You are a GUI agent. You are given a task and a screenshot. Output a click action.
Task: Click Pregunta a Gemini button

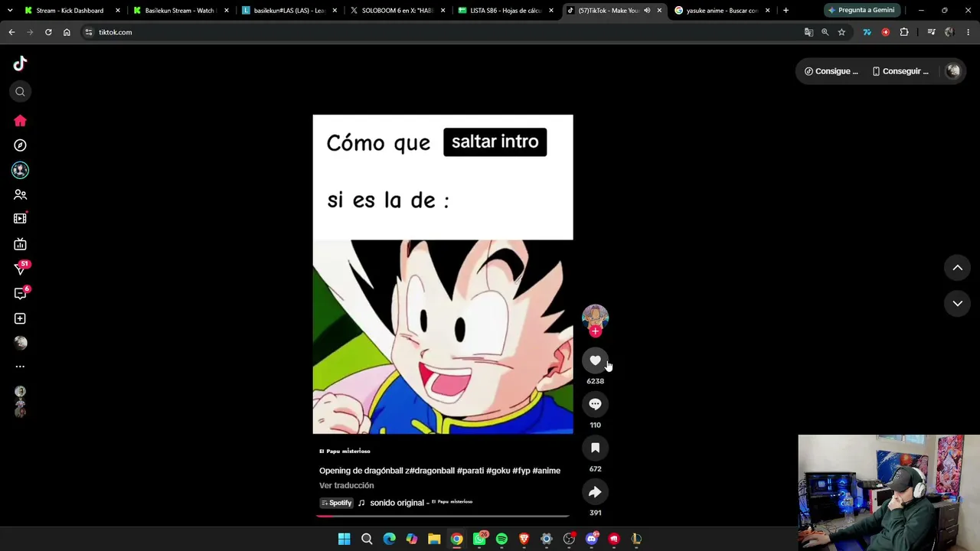click(x=861, y=10)
